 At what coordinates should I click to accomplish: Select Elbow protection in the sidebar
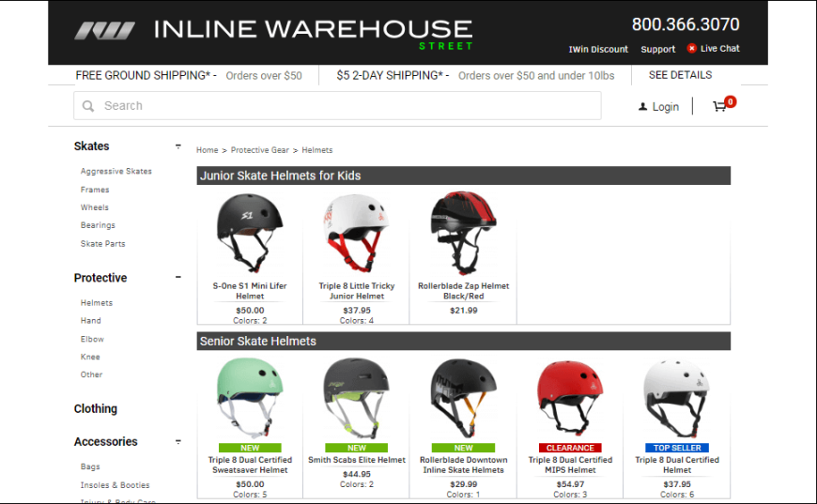pos(92,339)
